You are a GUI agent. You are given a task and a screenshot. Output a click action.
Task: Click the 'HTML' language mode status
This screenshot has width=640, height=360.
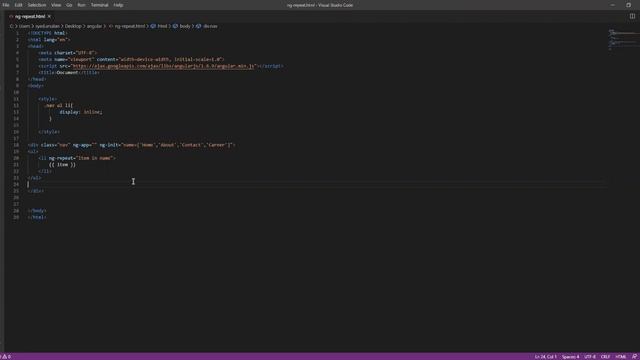(x=620, y=357)
